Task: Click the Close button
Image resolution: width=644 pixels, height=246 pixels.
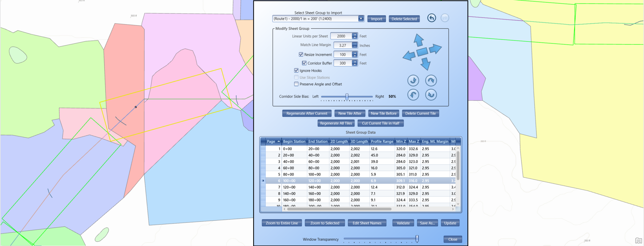Action: [x=453, y=239]
